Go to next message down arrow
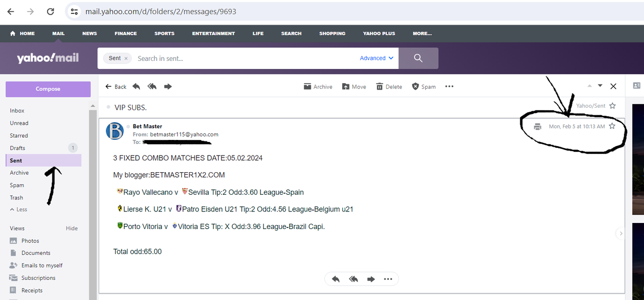644x300 pixels. pyautogui.click(x=600, y=86)
